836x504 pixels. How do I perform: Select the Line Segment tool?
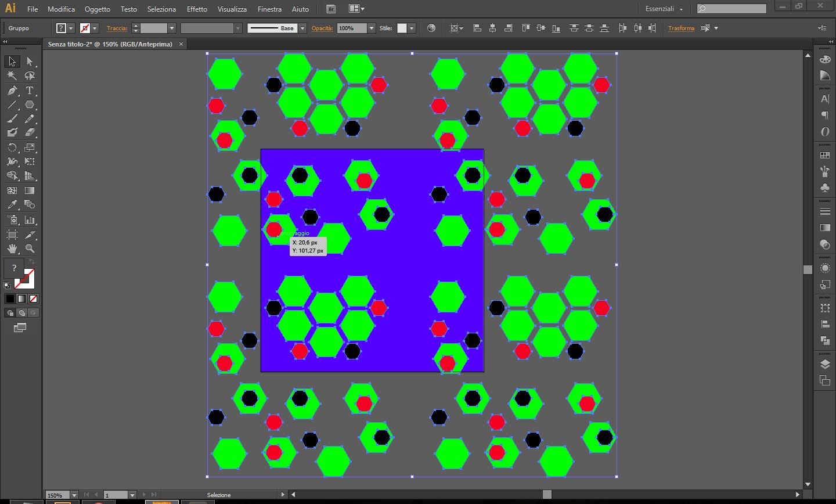pyautogui.click(x=12, y=105)
